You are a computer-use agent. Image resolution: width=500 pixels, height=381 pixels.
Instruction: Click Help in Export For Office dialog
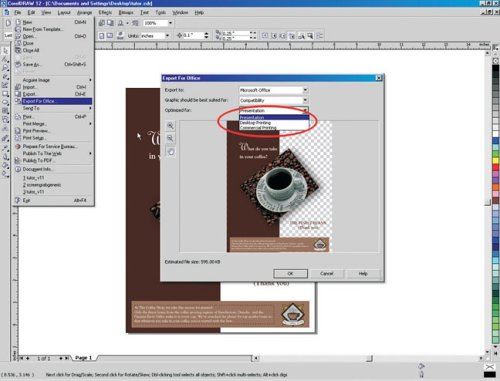[363, 274]
